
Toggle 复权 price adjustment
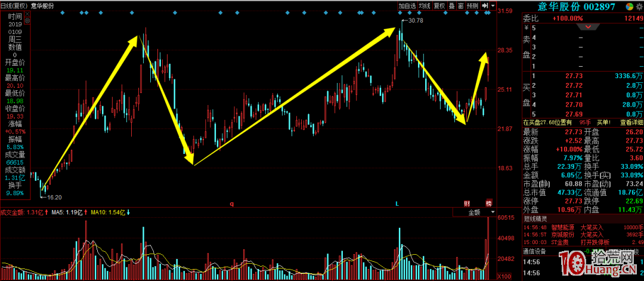point(439,6)
